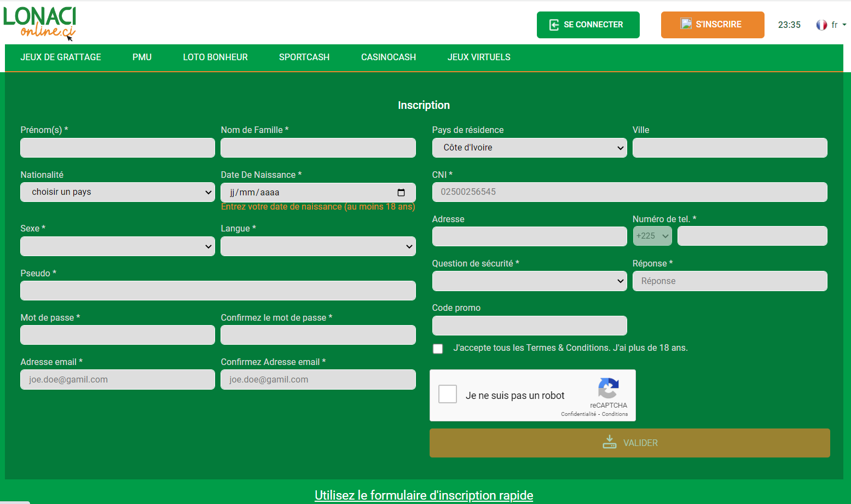Focus the Pseudo input field
851x504 pixels.
(x=218, y=291)
